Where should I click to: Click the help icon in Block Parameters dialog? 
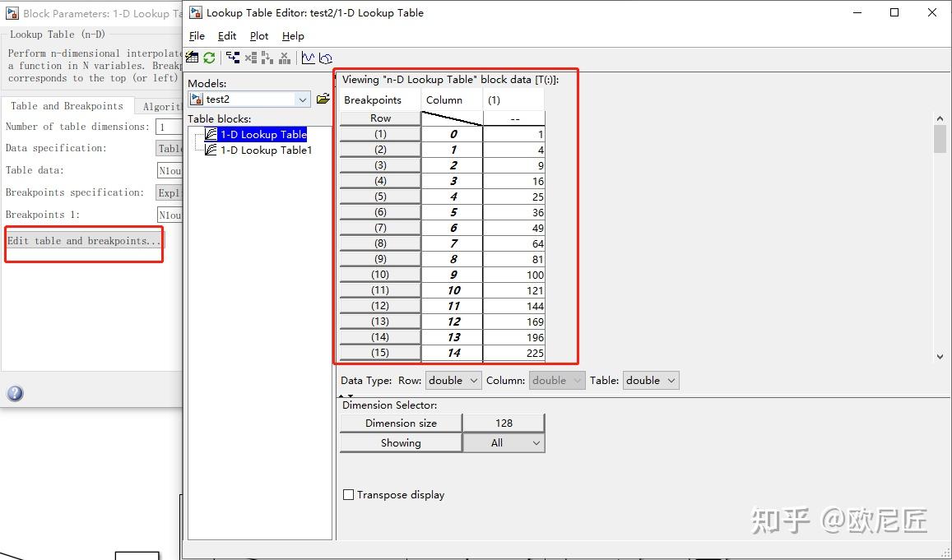pos(15,393)
